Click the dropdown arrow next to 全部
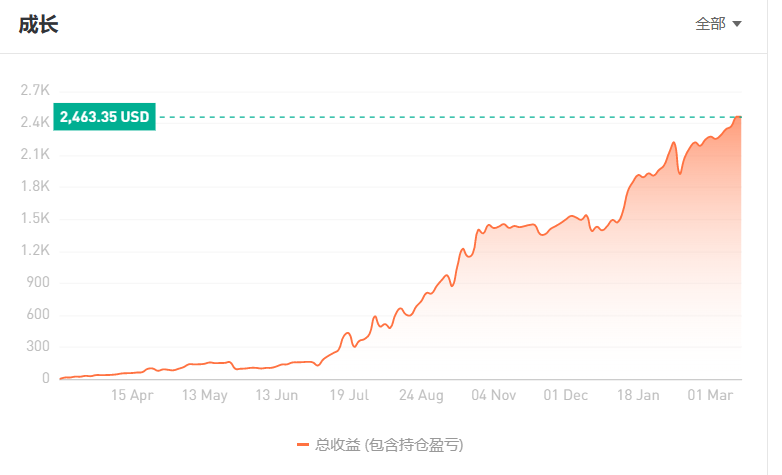The width and height of the screenshot is (782, 475). pyautogui.click(x=737, y=23)
